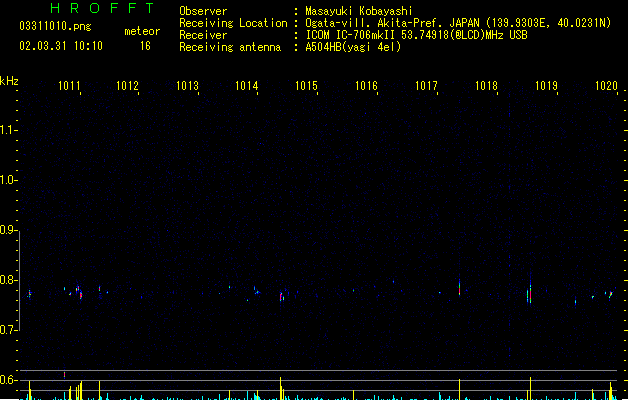Click the 1012 time marker

point(127,86)
